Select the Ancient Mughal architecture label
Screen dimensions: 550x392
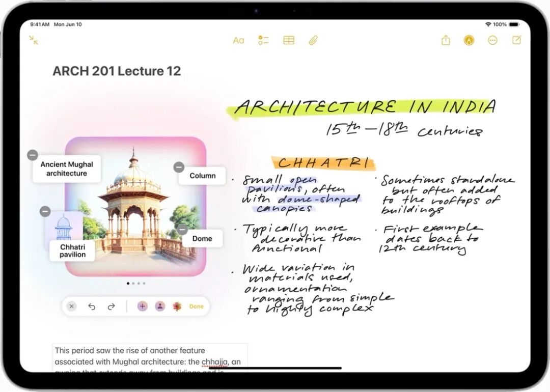(67, 169)
